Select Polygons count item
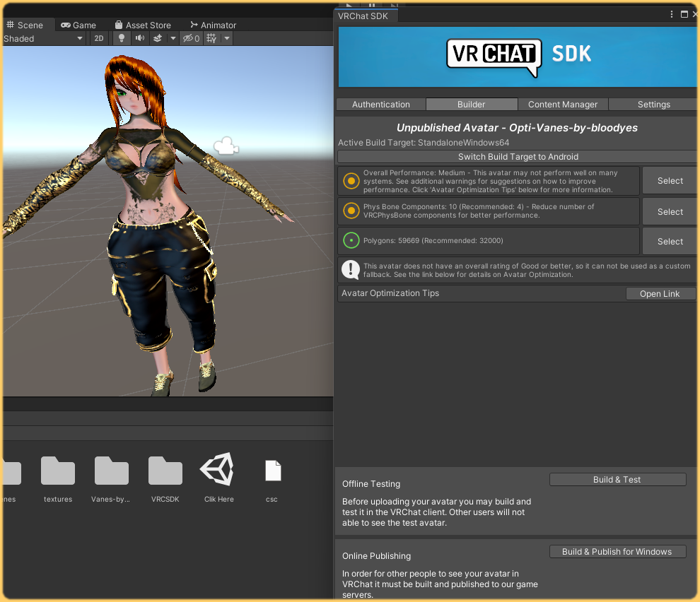 click(670, 242)
